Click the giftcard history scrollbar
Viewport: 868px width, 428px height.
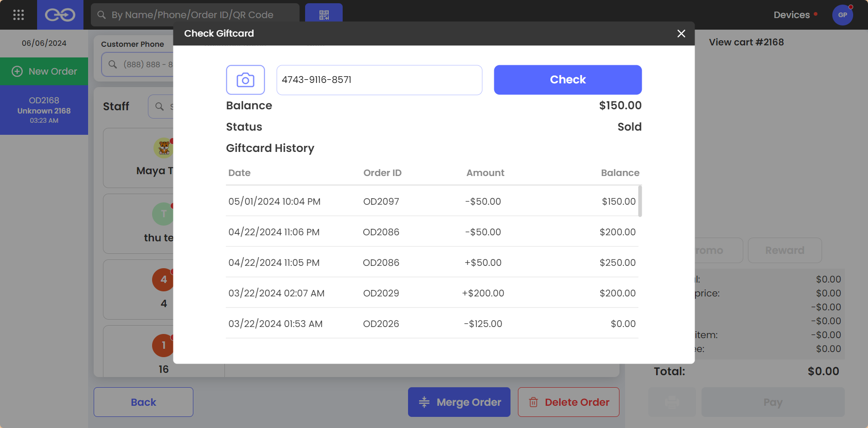(x=640, y=201)
